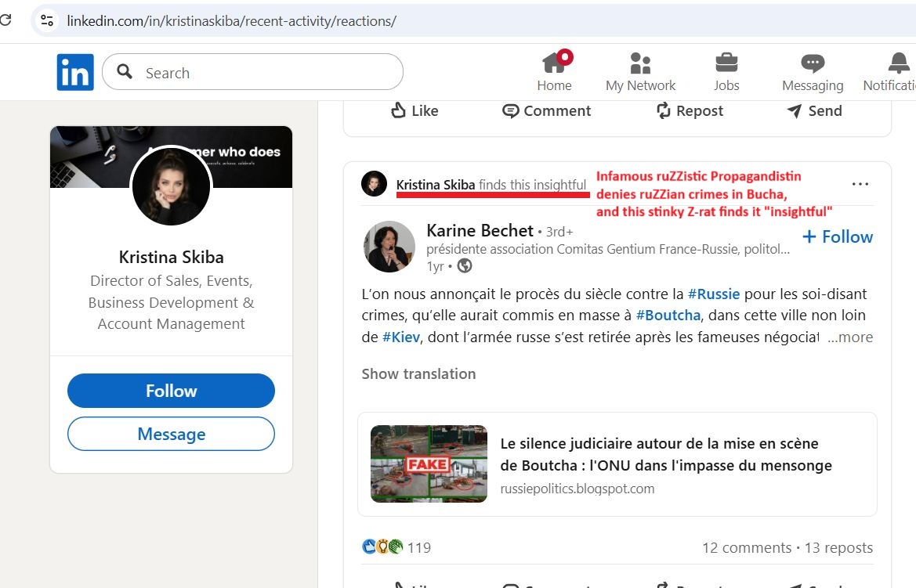Click the Send button on the upper post
This screenshot has width=916, height=588.
pyautogui.click(x=814, y=110)
